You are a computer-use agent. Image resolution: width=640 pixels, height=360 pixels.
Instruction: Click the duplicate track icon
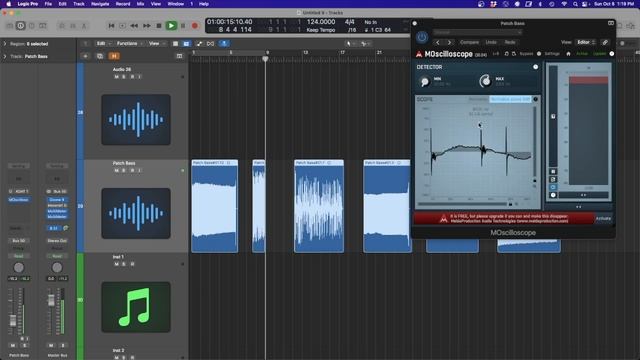pos(100,56)
